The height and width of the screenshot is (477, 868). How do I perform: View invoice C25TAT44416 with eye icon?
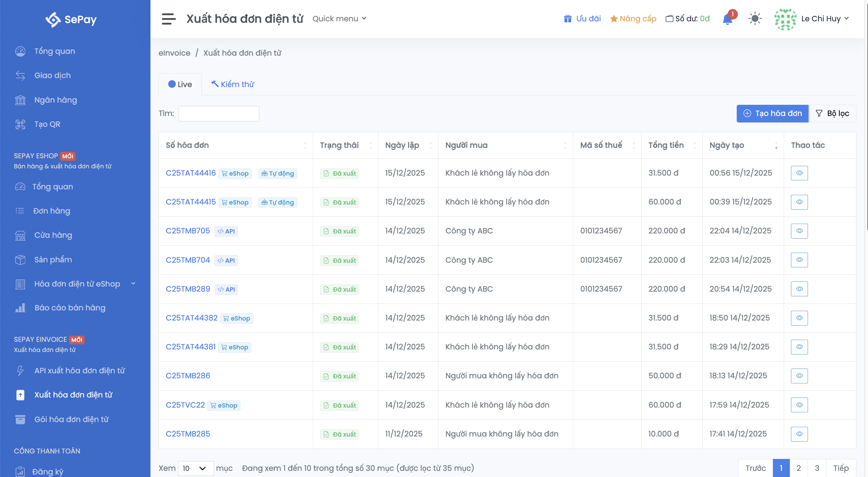pos(799,173)
